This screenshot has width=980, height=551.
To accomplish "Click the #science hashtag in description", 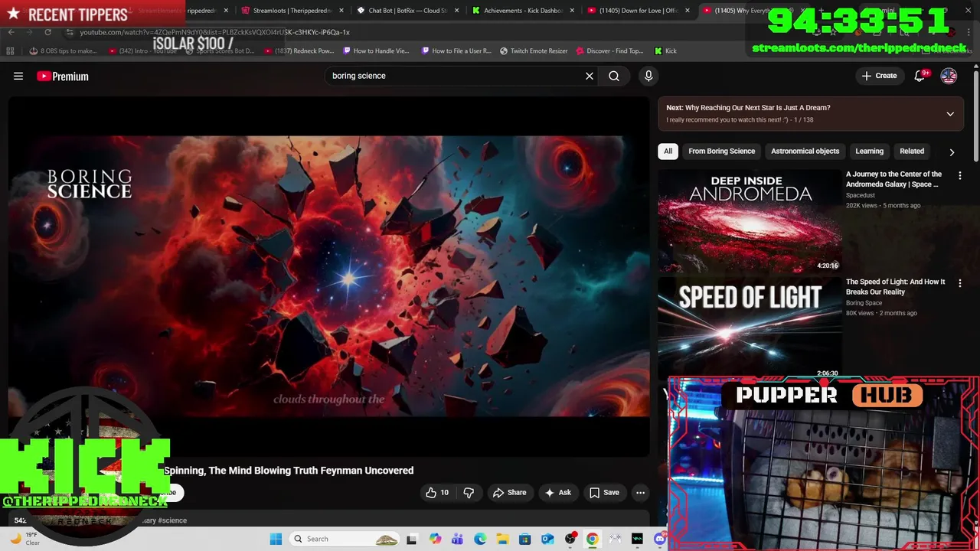I will point(172,520).
